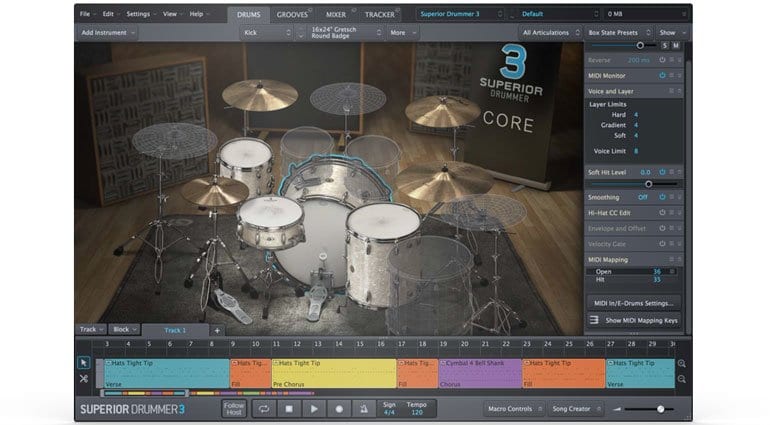This screenshot has height=425, width=770.
Task: Click the solo S button
Action: click(x=665, y=46)
